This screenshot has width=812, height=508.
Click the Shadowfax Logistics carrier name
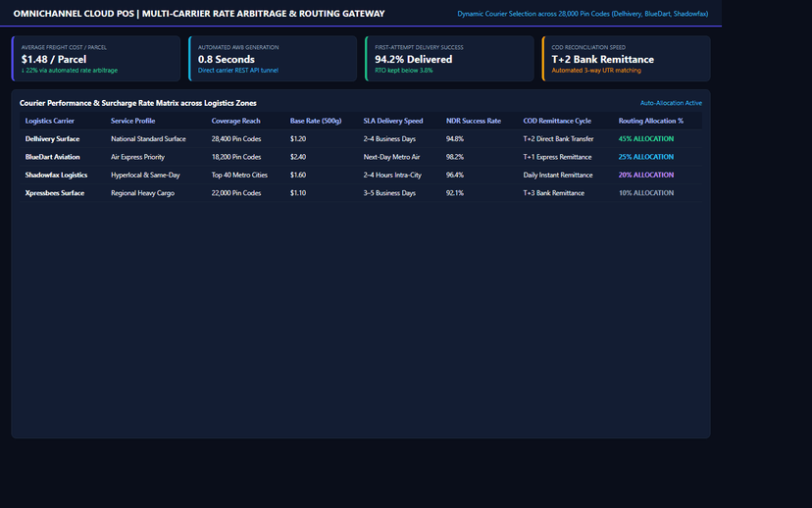click(x=56, y=175)
